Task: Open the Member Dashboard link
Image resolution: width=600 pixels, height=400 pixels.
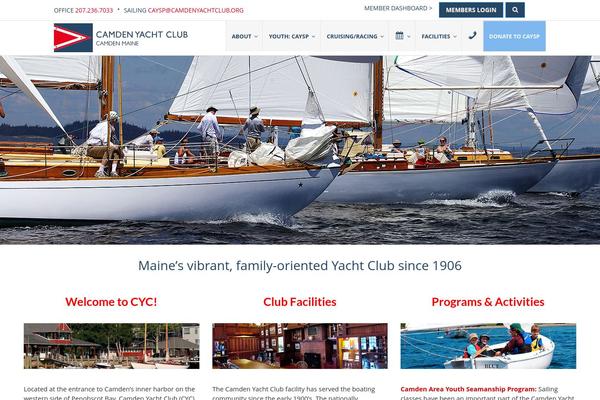Action: pyautogui.click(x=398, y=8)
